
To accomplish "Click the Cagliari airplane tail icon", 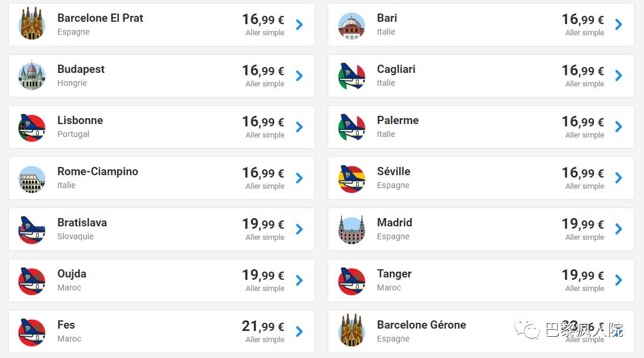I will [x=352, y=76].
